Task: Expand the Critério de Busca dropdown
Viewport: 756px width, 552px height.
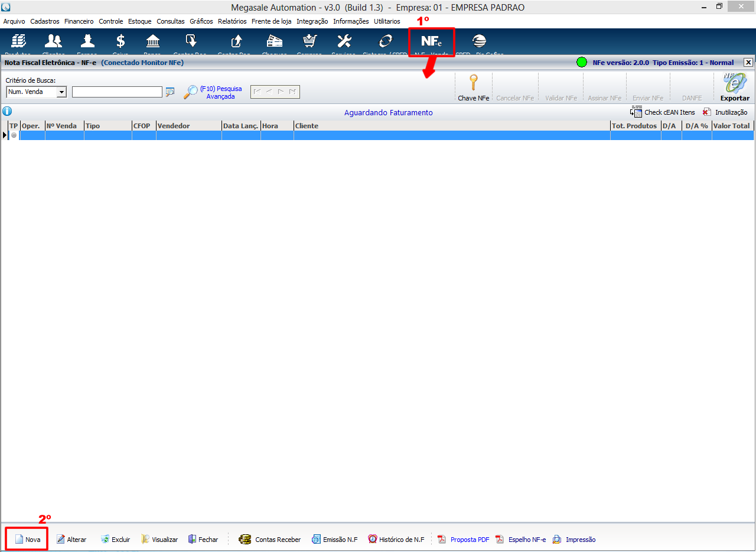Action: 61,92
